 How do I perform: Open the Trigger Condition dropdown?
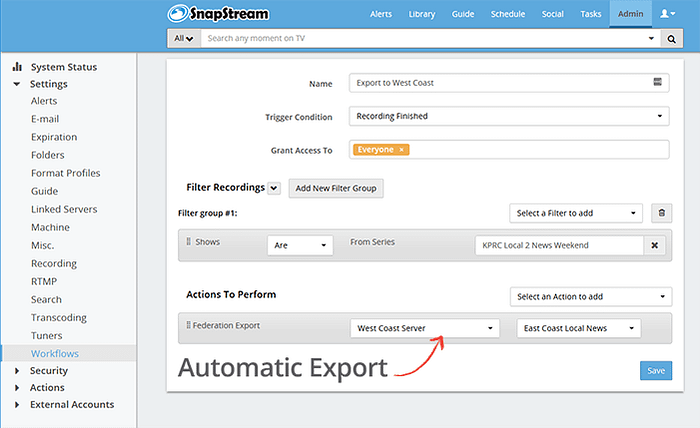pos(509,116)
